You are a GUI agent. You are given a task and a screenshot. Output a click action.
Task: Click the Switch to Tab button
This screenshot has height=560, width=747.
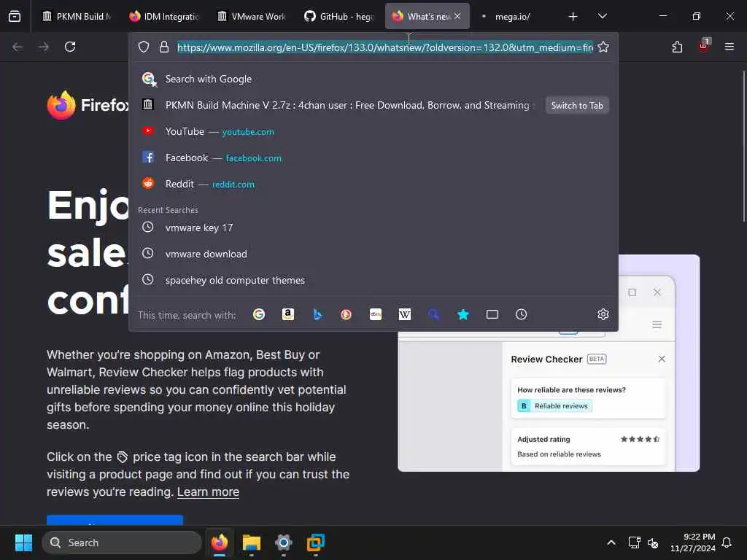577,105
